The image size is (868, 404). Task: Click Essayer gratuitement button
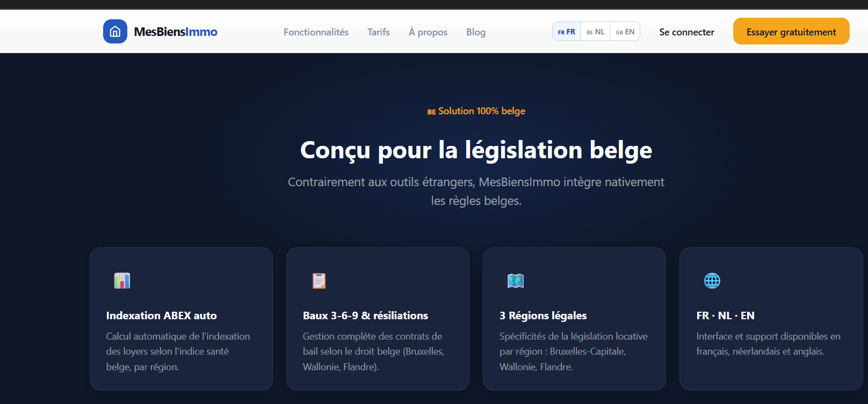(791, 31)
